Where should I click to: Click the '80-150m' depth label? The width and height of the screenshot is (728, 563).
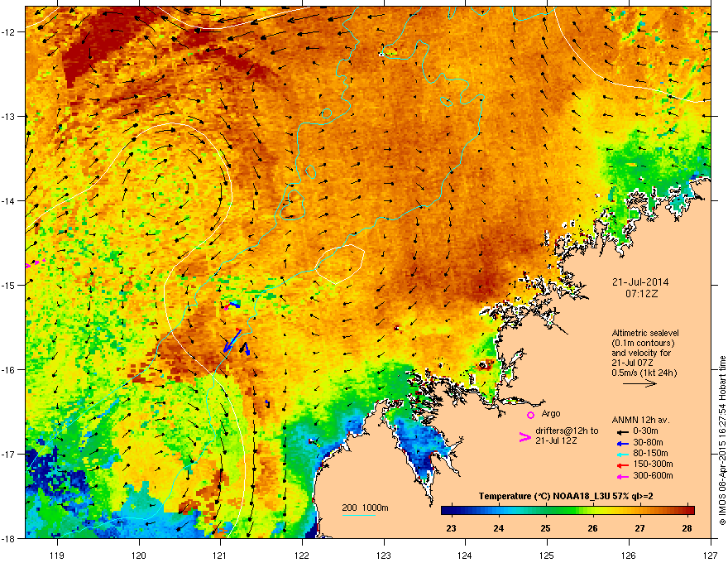(x=650, y=453)
